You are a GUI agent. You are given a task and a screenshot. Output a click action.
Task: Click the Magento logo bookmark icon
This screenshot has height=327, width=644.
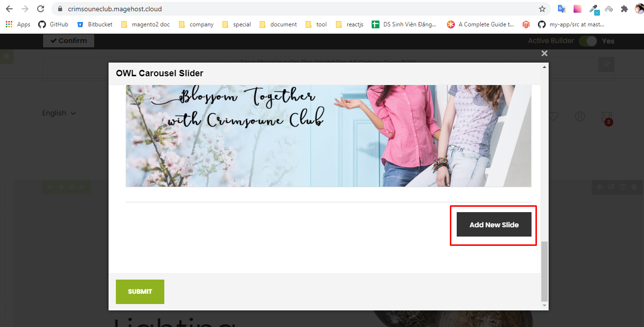click(526, 24)
